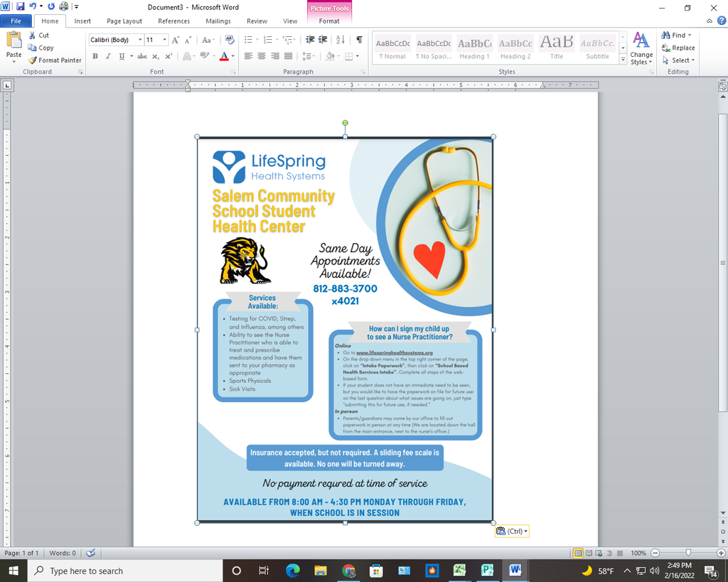Apply the red font color swatch
The height and width of the screenshot is (582, 728).
[224, 56]
